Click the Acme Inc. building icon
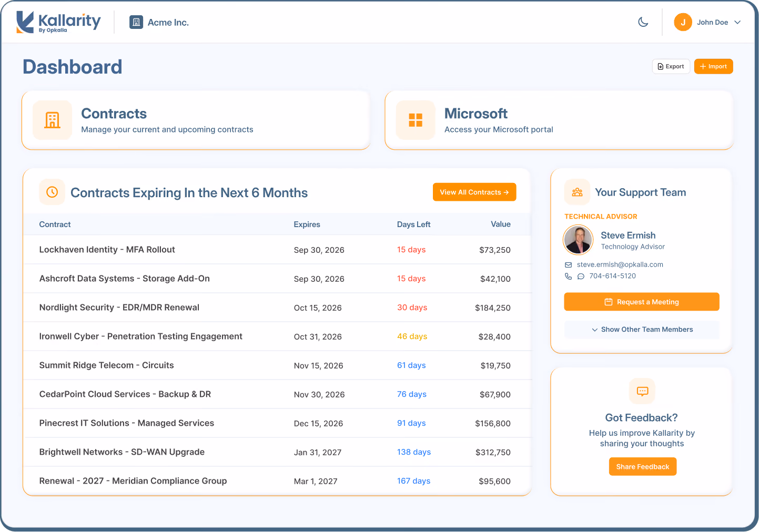Image resolution: width=759 pixels, height=532 pixels. tap(136, 22)
